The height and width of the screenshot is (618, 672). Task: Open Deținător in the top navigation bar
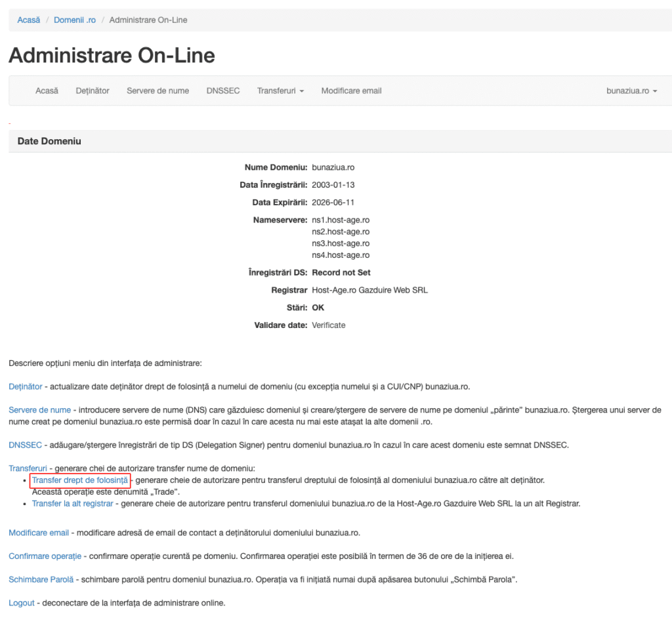tap(93, 91)
